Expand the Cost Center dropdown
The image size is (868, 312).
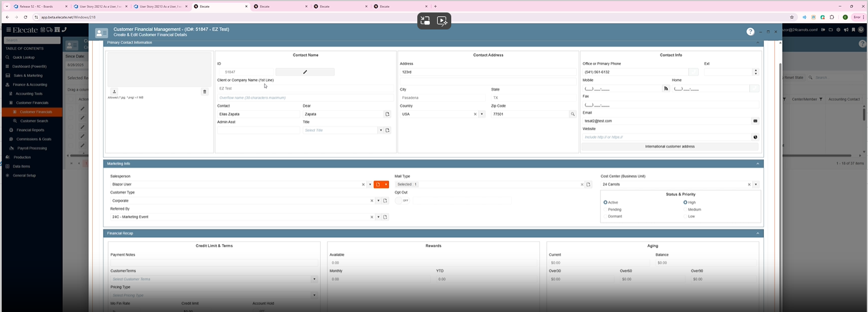(x=755, y=185)
